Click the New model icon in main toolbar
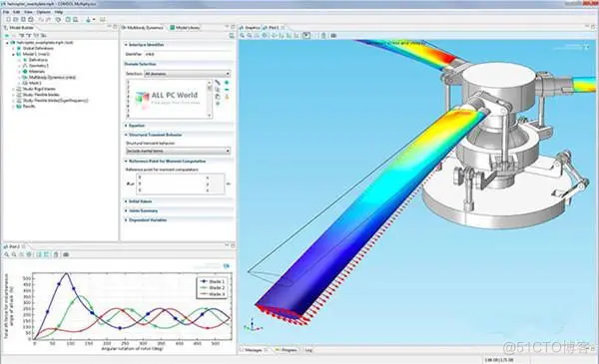Viewport: 599px width, 364px height. point(8,20)
